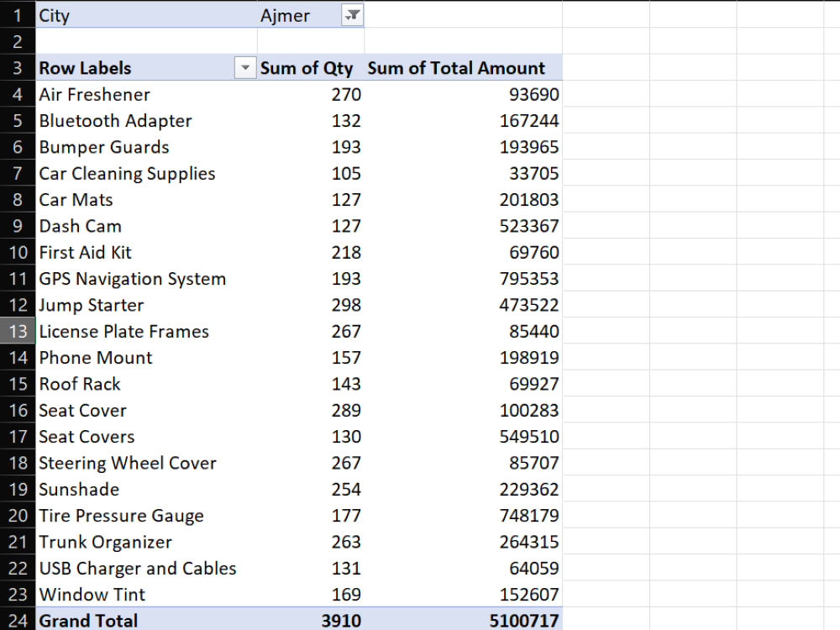Select the Sunshade row label
840x630 pixels.
click(146, 489)
